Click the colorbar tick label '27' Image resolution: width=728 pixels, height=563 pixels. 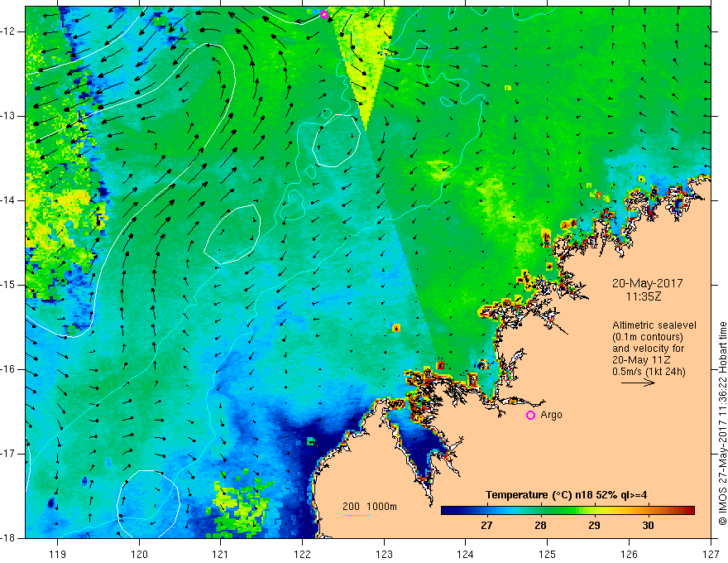coord(486,526)
